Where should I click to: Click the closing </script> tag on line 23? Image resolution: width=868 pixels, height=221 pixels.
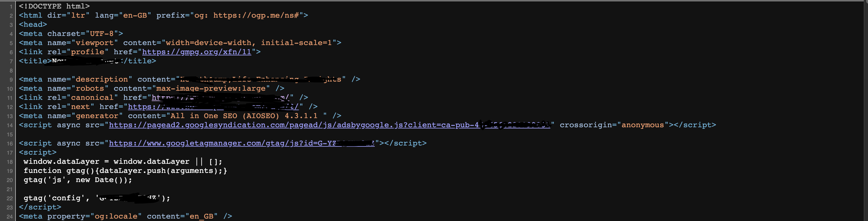[x=40, y=208]
